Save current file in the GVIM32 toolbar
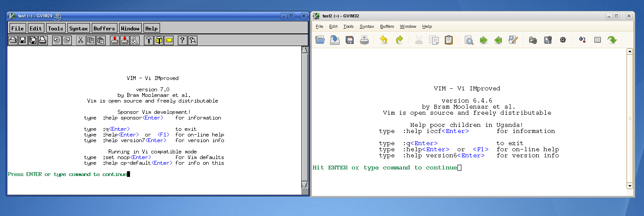This screenshot has height=216, width=644. [x=335, y=40]
